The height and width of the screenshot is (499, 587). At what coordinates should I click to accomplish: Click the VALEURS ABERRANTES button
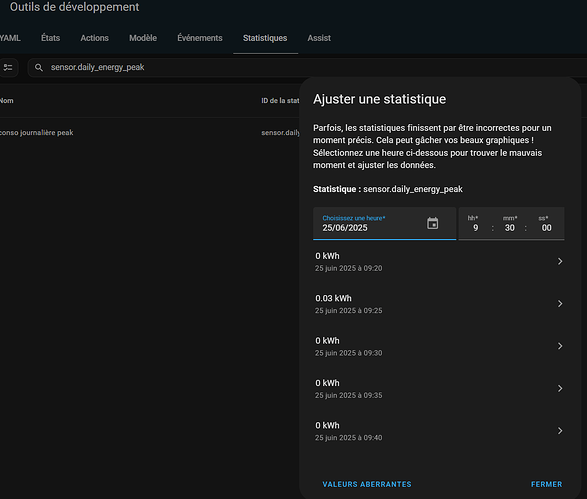click(367, 484)
